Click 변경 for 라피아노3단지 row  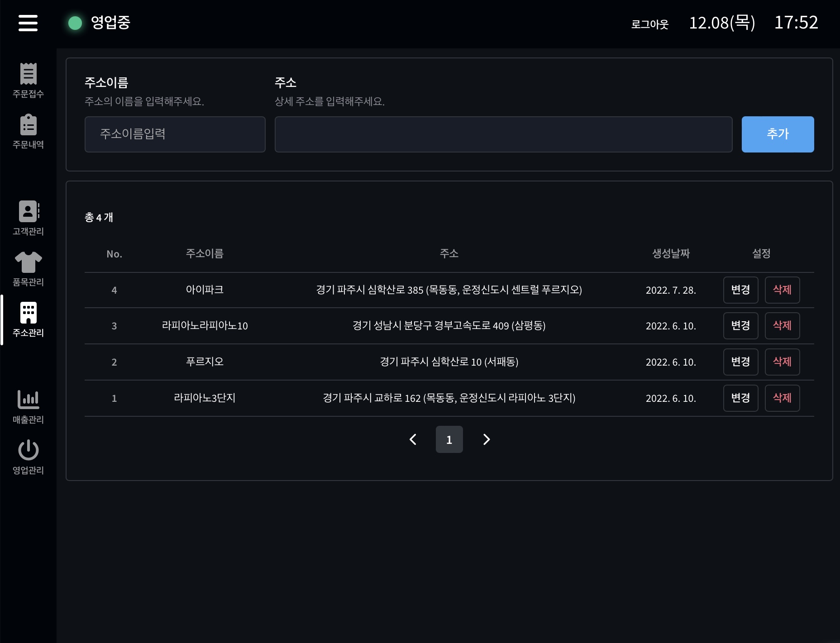point(740,398)
